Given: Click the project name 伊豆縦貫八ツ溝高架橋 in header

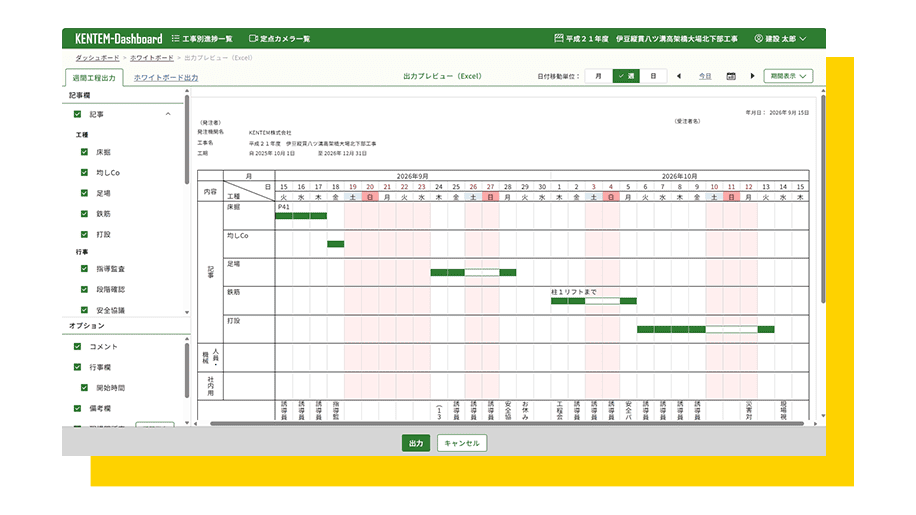Looking at the screenshot, I should click(676, 39).
